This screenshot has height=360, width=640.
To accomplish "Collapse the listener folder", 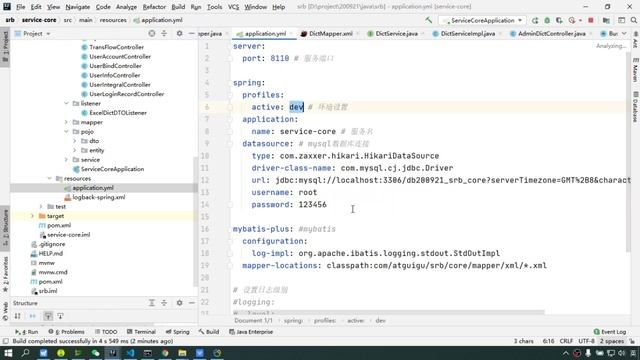I will point(67,103).
